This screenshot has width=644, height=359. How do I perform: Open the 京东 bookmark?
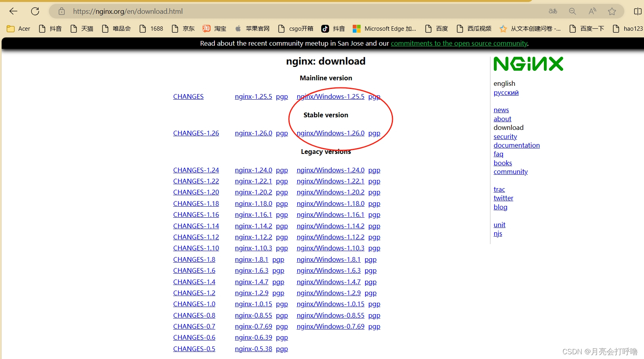[x=183, y=28]
